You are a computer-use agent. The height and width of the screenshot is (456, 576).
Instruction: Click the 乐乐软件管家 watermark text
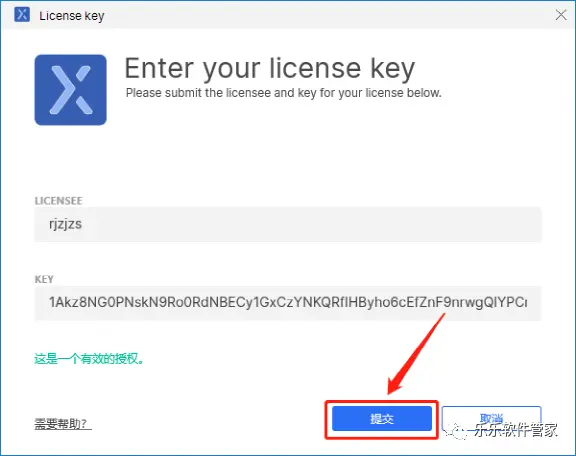(515, 430)
